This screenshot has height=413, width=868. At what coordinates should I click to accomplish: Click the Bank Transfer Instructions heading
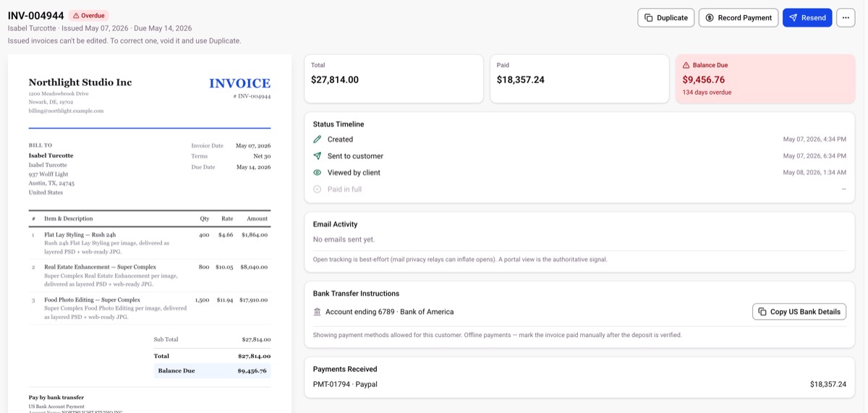(356, 294)
